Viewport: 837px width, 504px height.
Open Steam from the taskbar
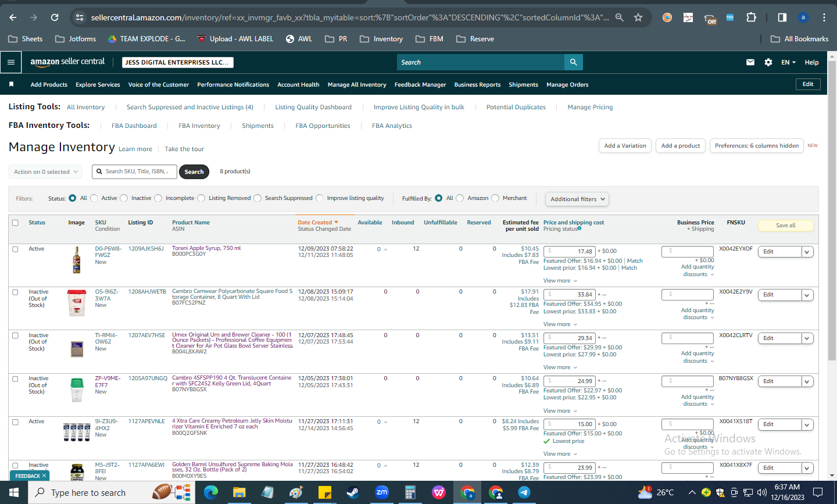click(353, 492)
